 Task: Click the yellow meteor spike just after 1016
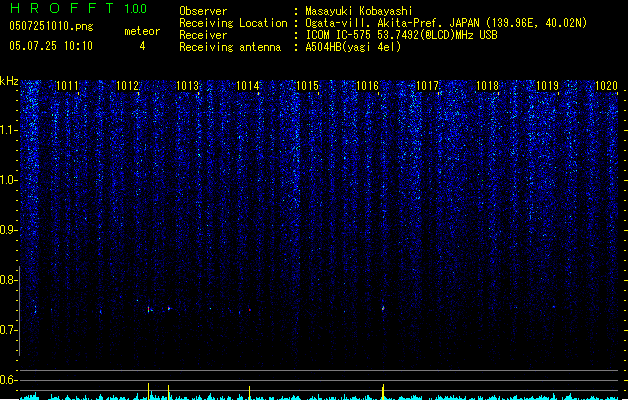coord(383,392)
